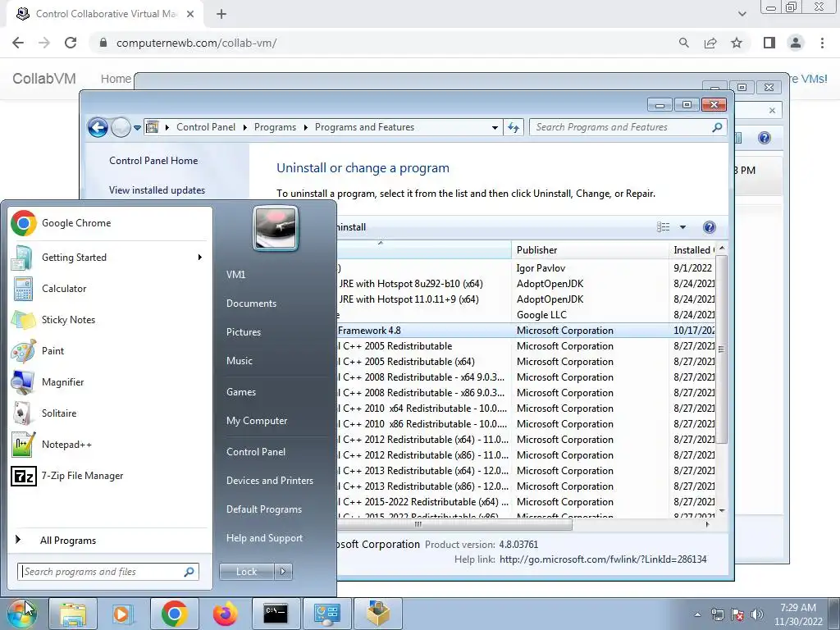This screenshot has width=840, height=630.
Task: Open Music from Start menu
Action: (240, 361)
